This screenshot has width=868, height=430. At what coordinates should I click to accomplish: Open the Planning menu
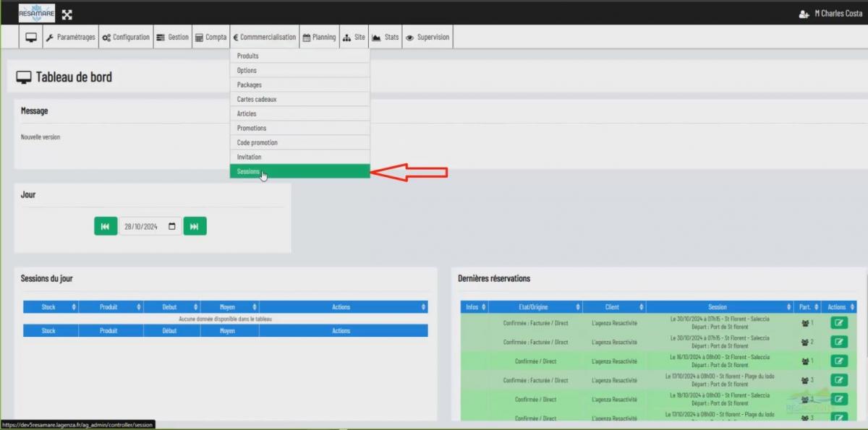click(x=319, y=38)
